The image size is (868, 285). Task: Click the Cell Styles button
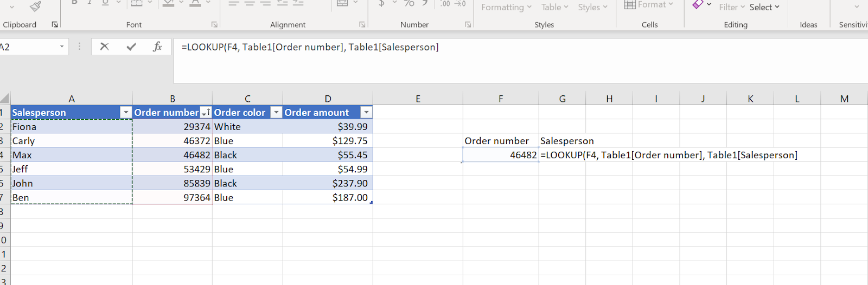click(x=592, y=7)
